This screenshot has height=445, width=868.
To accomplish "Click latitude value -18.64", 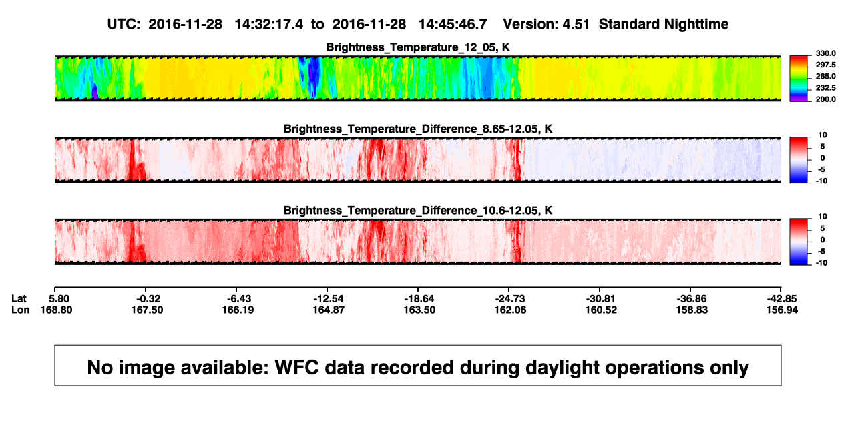I will (419, 298).
